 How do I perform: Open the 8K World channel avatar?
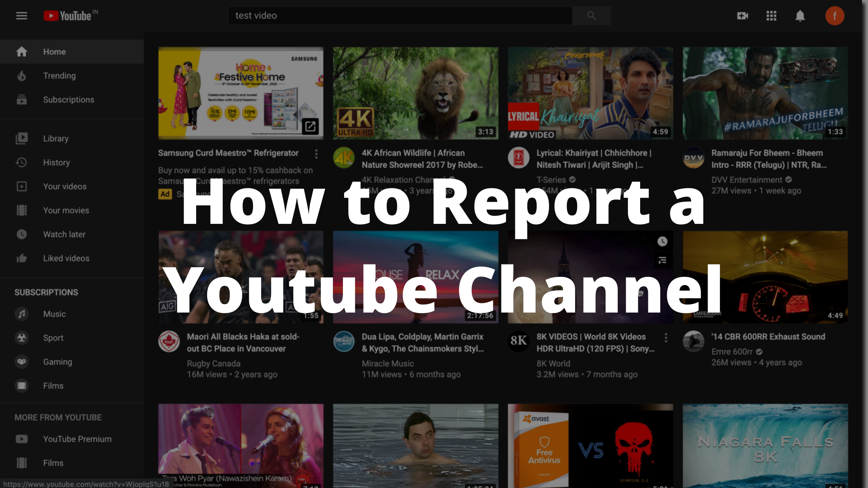point(518,341)
